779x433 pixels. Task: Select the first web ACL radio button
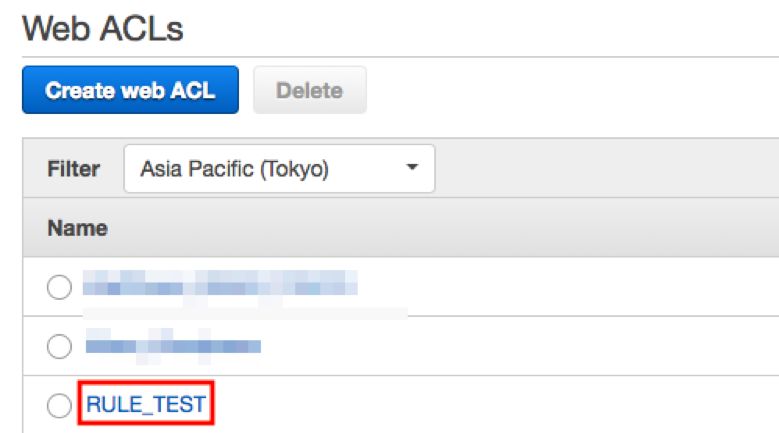click(x=59, y=288)
